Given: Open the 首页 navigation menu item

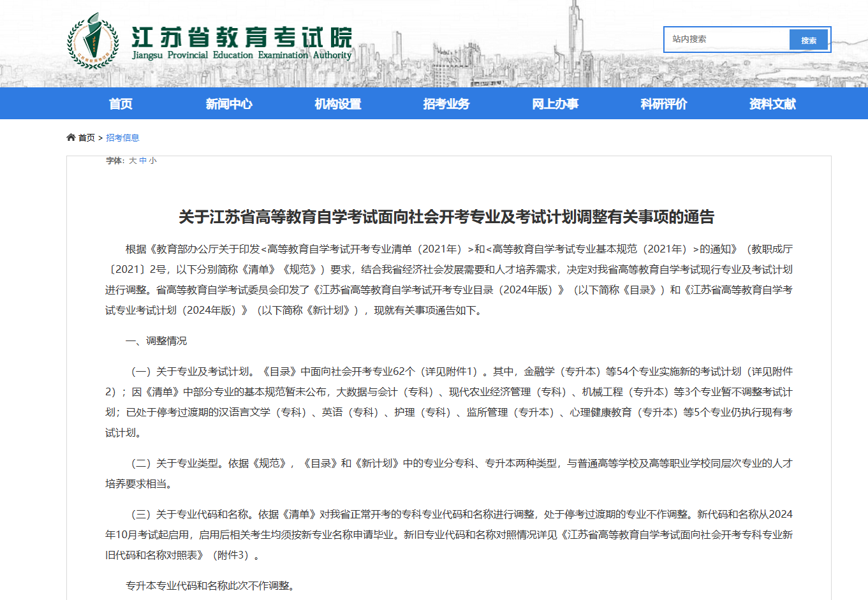Looking at the screenshot, I should [121, 104].
